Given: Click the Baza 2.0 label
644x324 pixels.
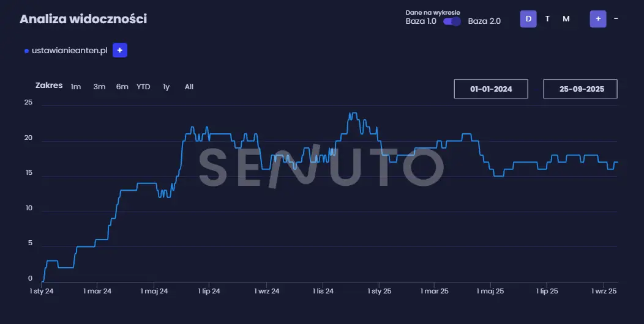Looking at the screenshot, I should pos(484,21).
